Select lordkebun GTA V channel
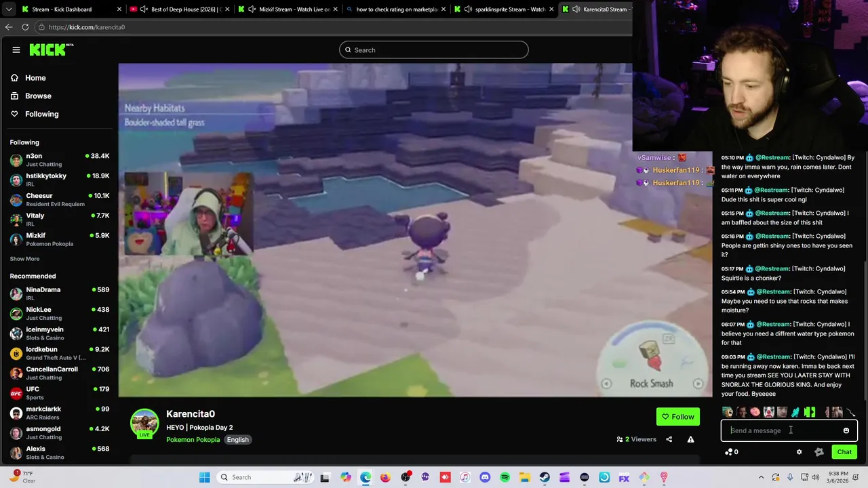Screen dimensions: 868x488 pos(59,353)
